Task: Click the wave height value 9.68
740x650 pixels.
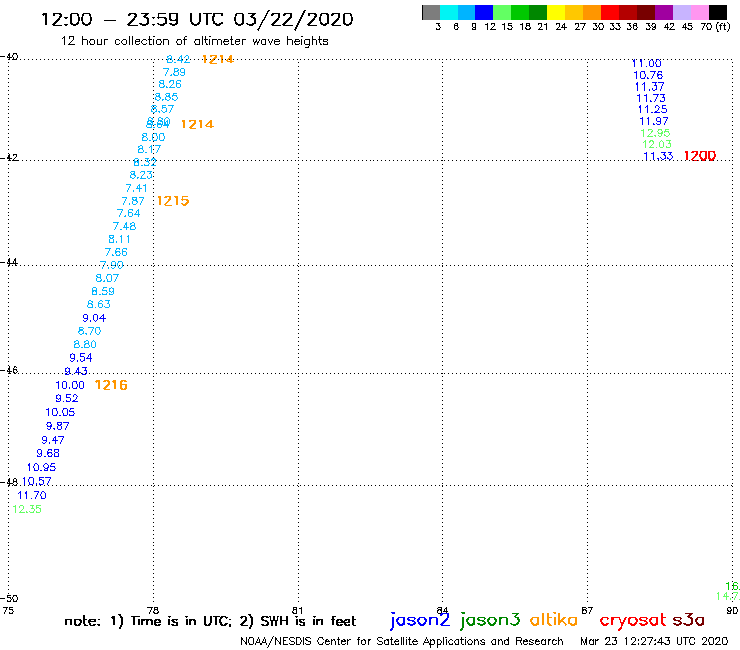Action: pos(48,453)
